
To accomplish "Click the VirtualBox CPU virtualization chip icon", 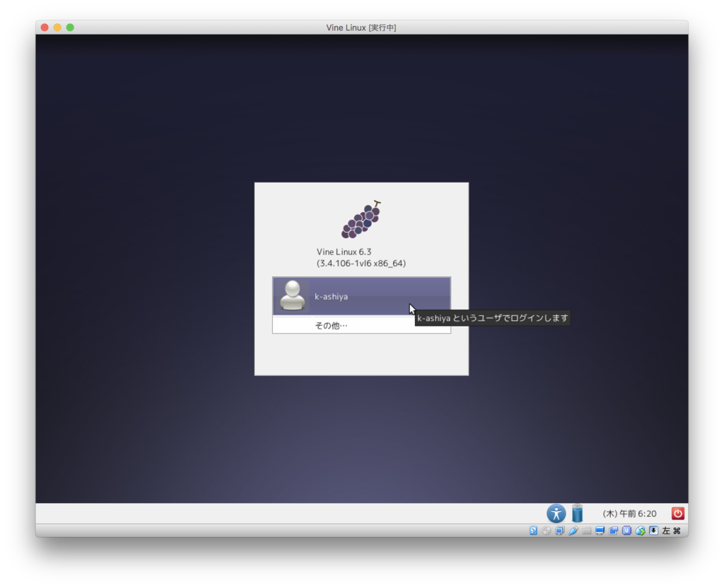I will (x=626, y=530).
